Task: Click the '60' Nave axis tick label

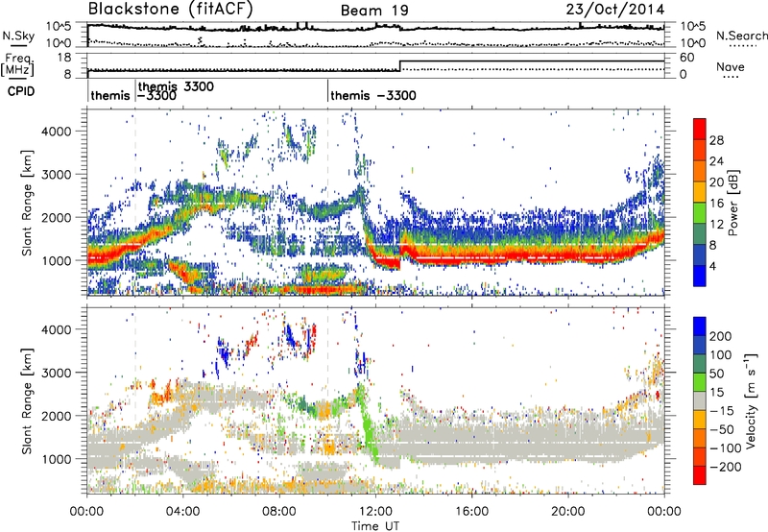Action: [x=687, y=58]
